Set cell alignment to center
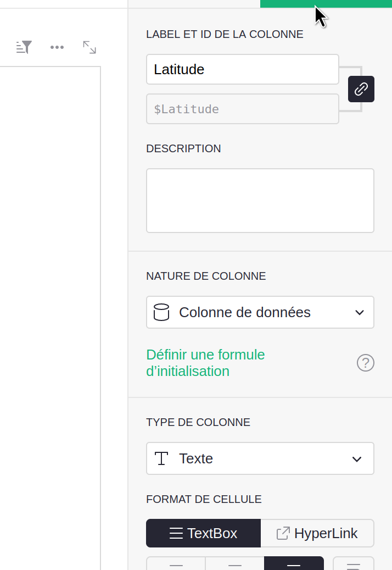 pyautogui.click(x=235, y=565)
